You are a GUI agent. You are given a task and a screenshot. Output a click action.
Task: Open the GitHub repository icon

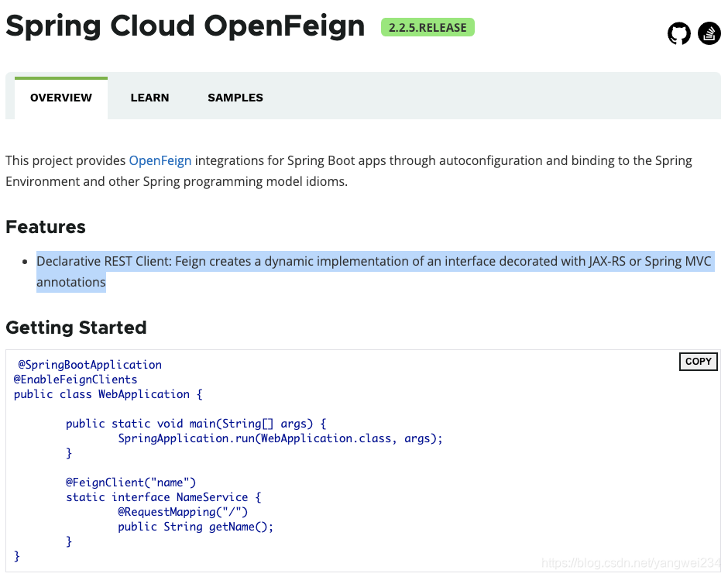click(678, 33)
